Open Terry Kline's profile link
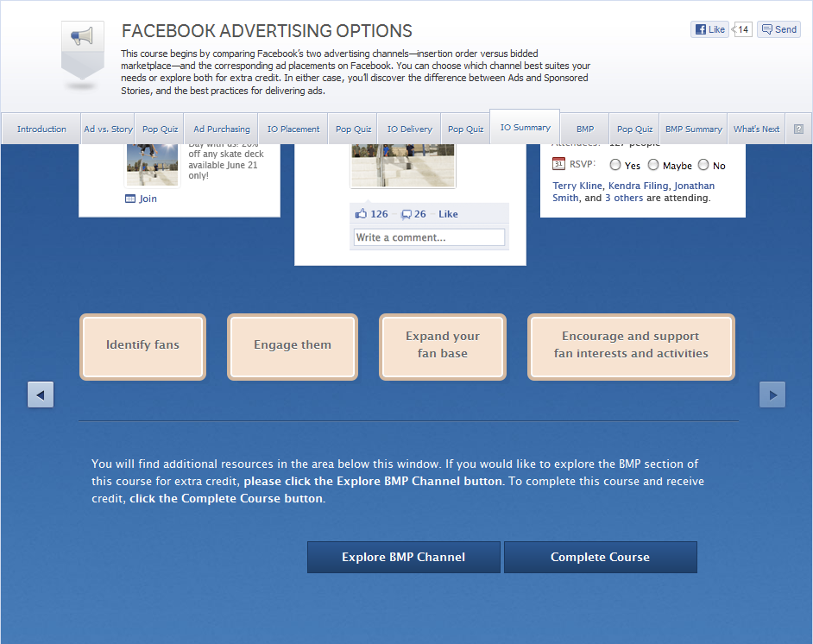This screenshot has width=813, height=644. tap(577, 186)
